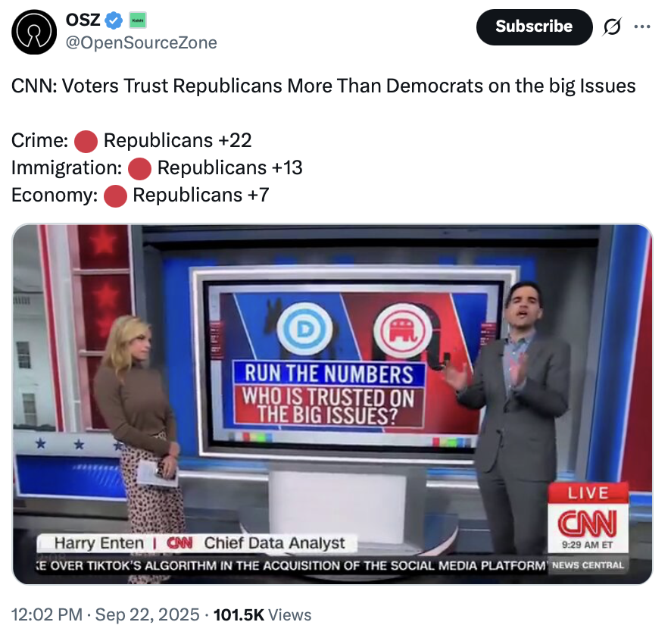Open Grok analysis of this post
The width and height of the screenshot is (671, 644).
tap(613, 27)
